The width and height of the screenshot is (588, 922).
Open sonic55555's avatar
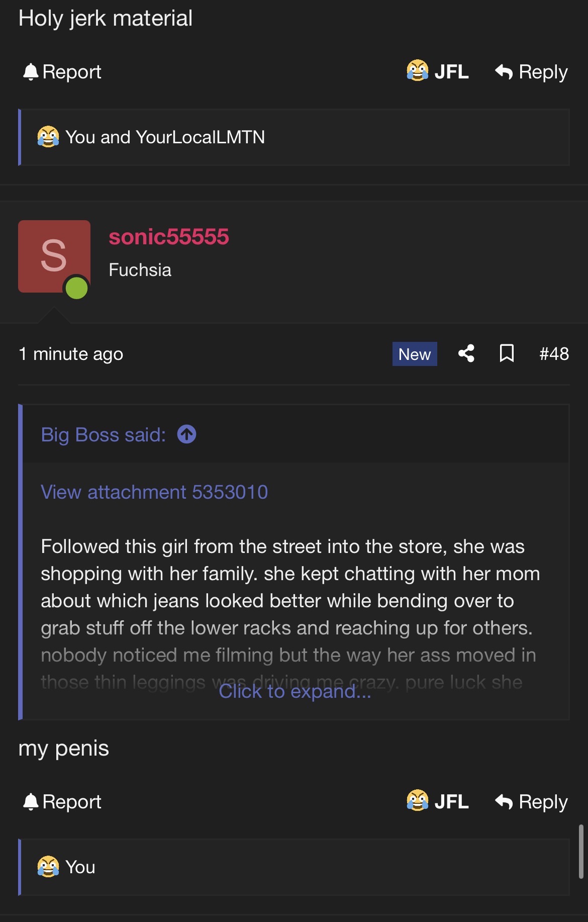point(54,256)
